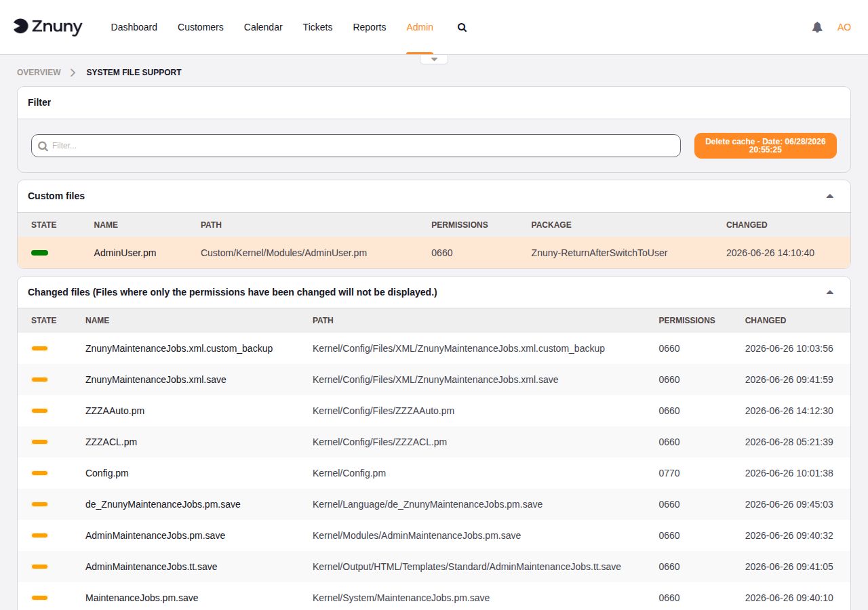Select package Znuny-ReturnAfterSwitchToUser

[x=599, y=253]
